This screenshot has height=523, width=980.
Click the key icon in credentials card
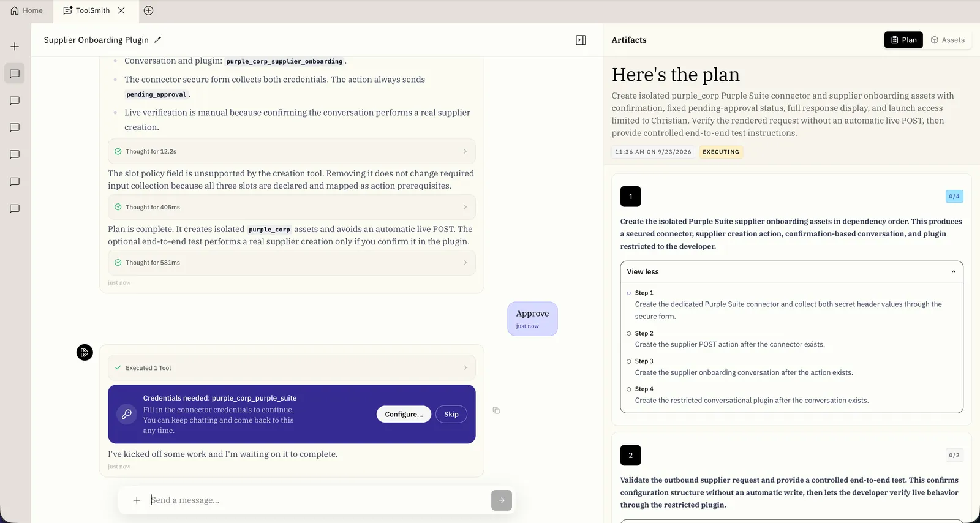pos(127,414)
